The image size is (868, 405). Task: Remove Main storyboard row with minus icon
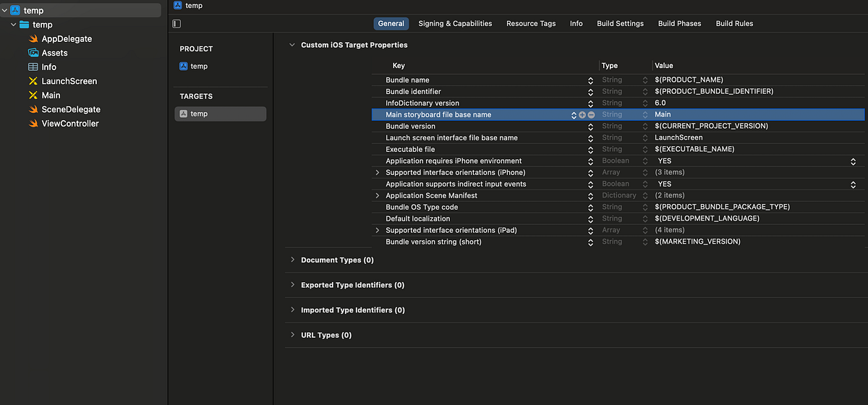[591, 115]
